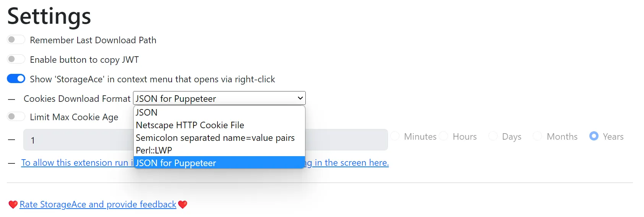Choose JSON for Puppeteer highlighted option
This screenshot has height=217, width=644.
(176, 163)
